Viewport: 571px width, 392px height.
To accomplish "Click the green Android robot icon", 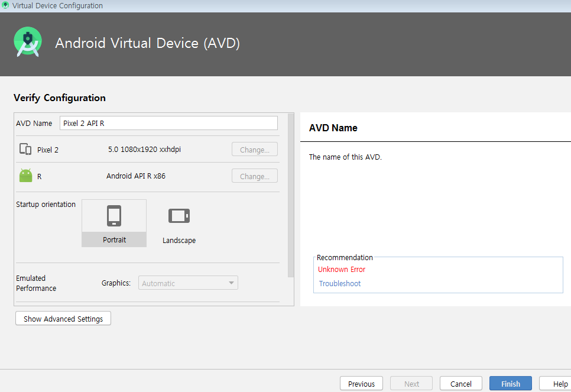I will 25,176.
